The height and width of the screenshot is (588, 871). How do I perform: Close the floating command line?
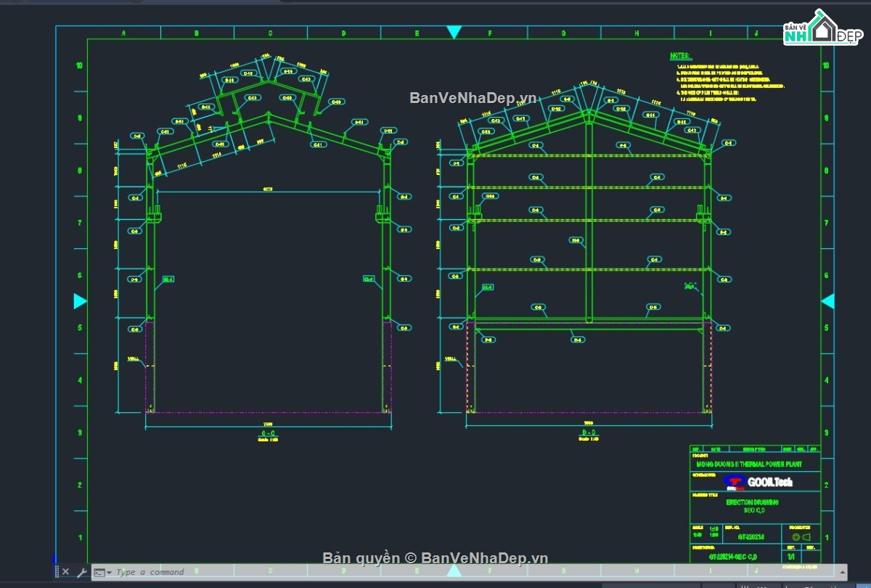coord(66,571)
